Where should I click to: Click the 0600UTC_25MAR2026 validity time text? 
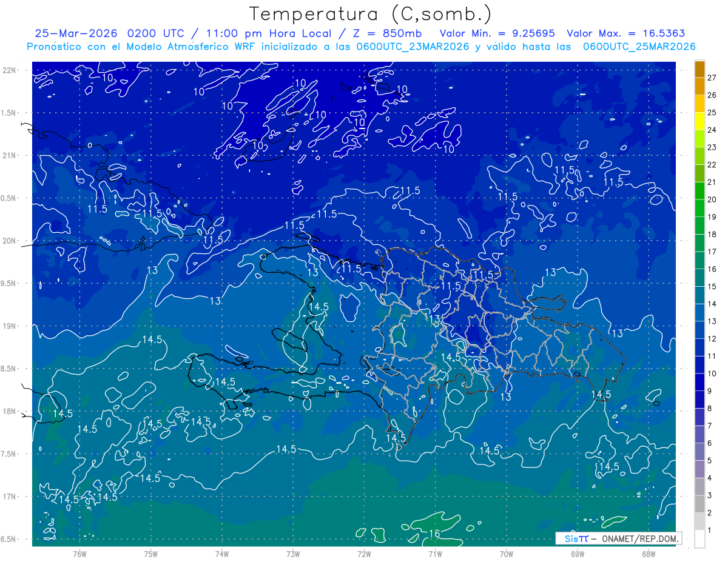639,47
